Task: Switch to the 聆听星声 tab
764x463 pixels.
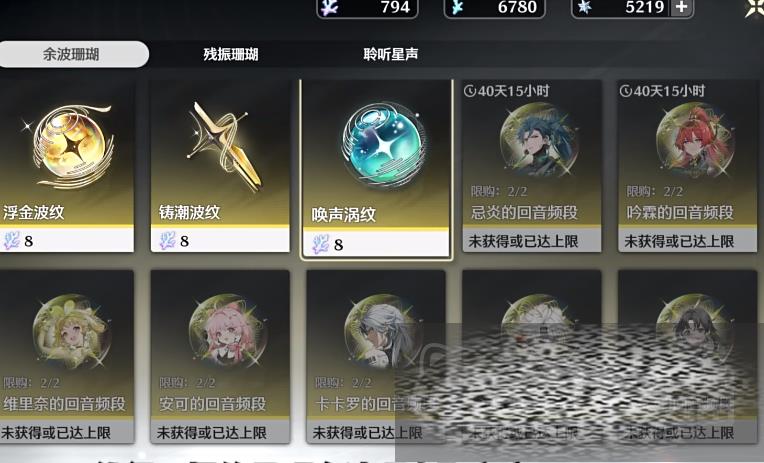Action: pyautogui.click(x=391, y=54)
